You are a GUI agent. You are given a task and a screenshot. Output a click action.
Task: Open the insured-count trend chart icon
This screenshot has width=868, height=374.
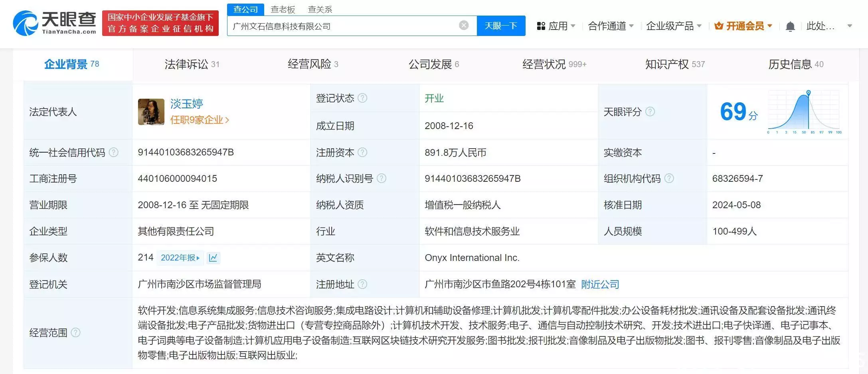pyautogui.click(x=213, y=258)
